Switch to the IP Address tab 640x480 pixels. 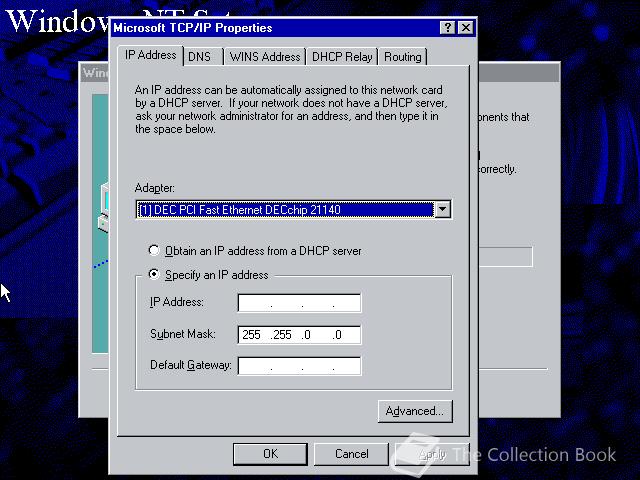151,55
